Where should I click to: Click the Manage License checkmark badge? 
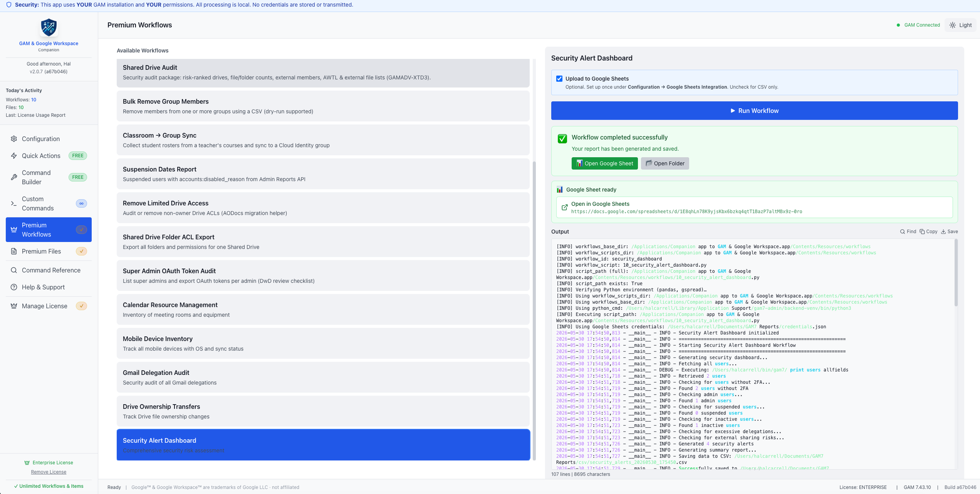(x=82, y=306)
